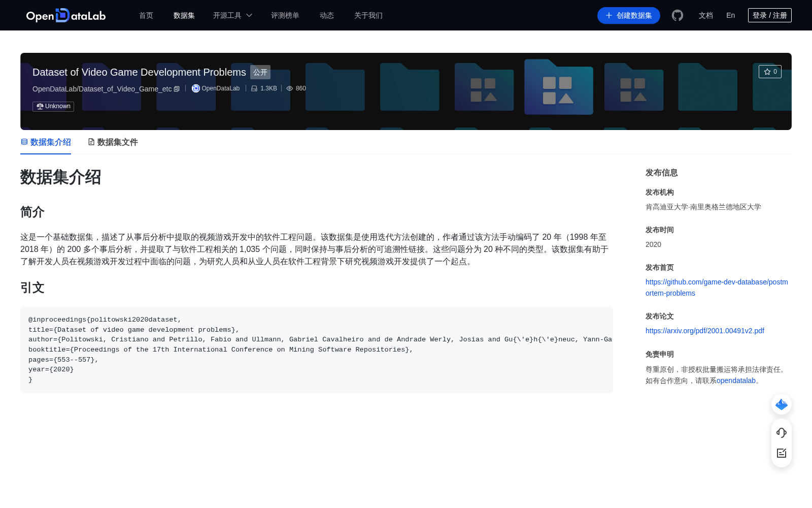Image resolution: width=812 pixels, height=508 pixels.
Task: Copy the dataset path OpenDataLab/Dataset_of_Video_Game_etc
Action: (x=177, y=89)
